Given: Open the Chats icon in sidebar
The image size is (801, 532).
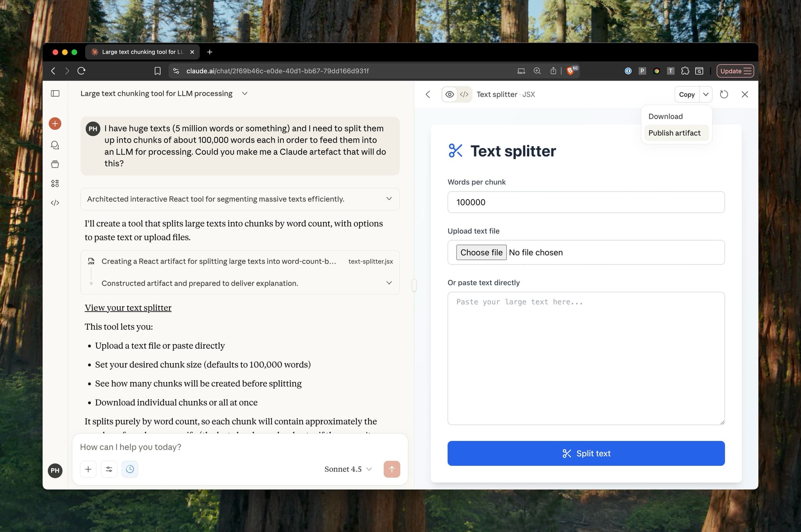Looking at the screenshot, I should coord(55,145).
